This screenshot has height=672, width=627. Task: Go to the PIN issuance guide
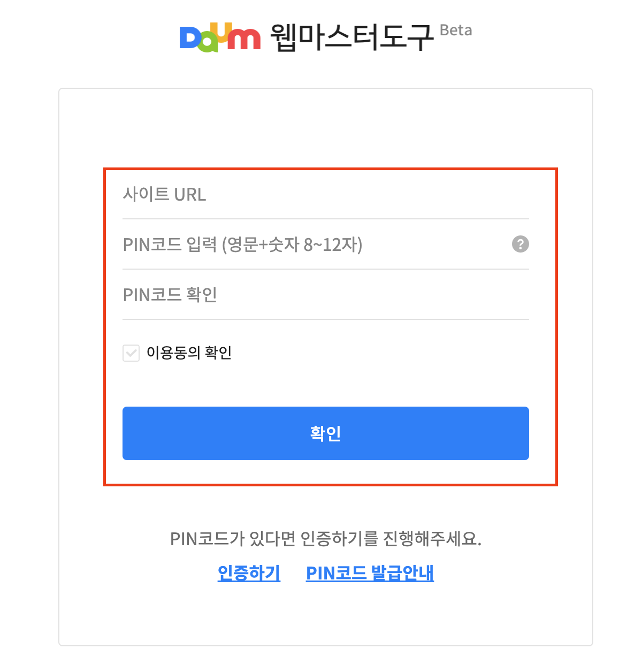pyautogui.click(x=370, y=573)
